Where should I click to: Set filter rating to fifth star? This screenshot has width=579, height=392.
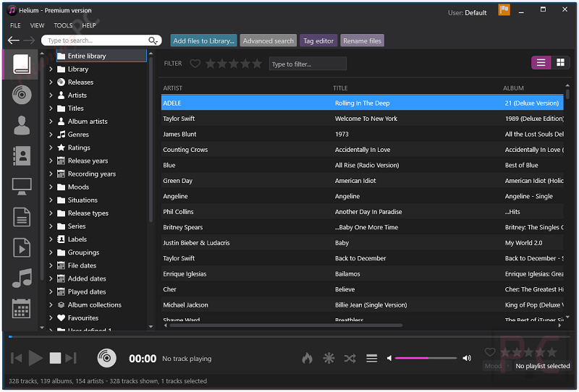(x=257, y=64)
